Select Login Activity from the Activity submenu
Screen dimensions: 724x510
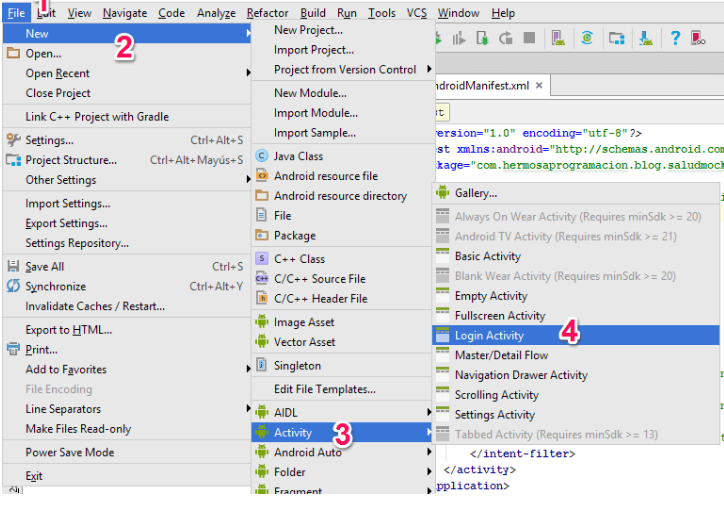pyautogui.click(x=576, y=335)
